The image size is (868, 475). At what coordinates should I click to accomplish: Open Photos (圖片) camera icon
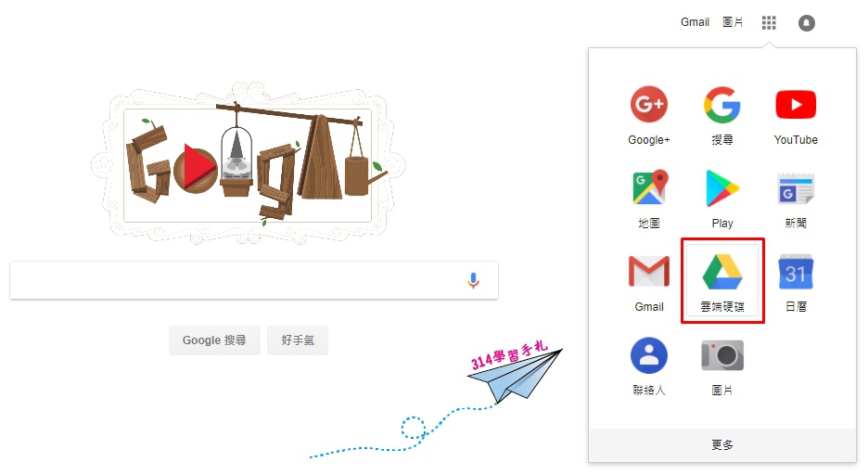coord(721,355)
